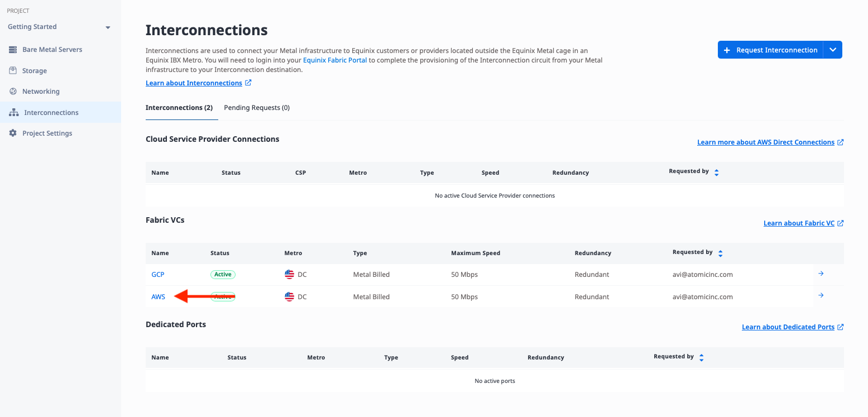Click avi@atomicinc.com in GCP row
Screen dimensions: 868x417
(x=703, y=275)
